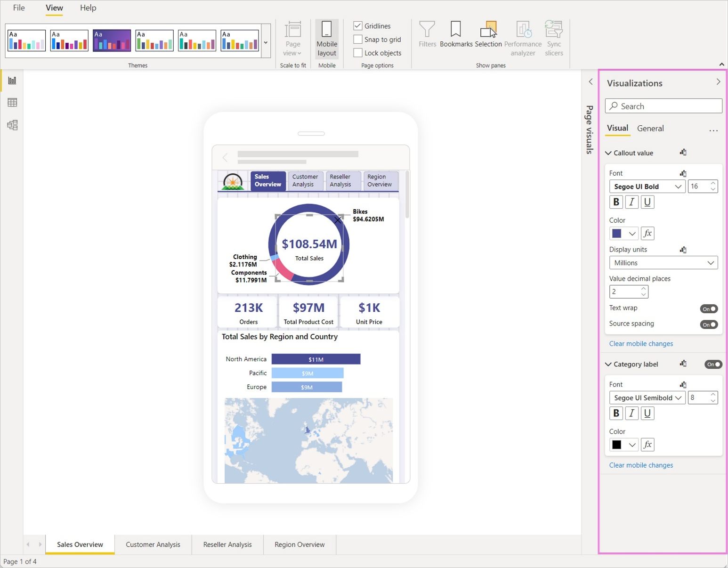
Task: Collapse the Category label section
Action: click(x=608, y=364)
